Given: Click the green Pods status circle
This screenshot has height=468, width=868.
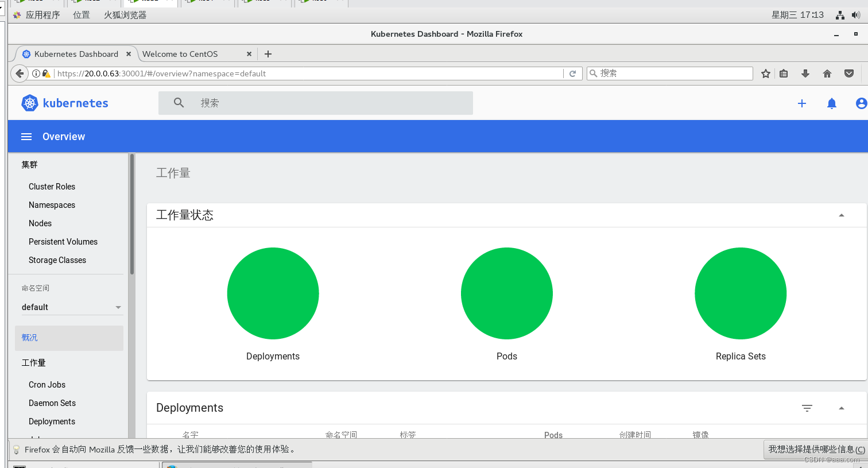Looking at the screenshot, I should click(x=507, y=293).
